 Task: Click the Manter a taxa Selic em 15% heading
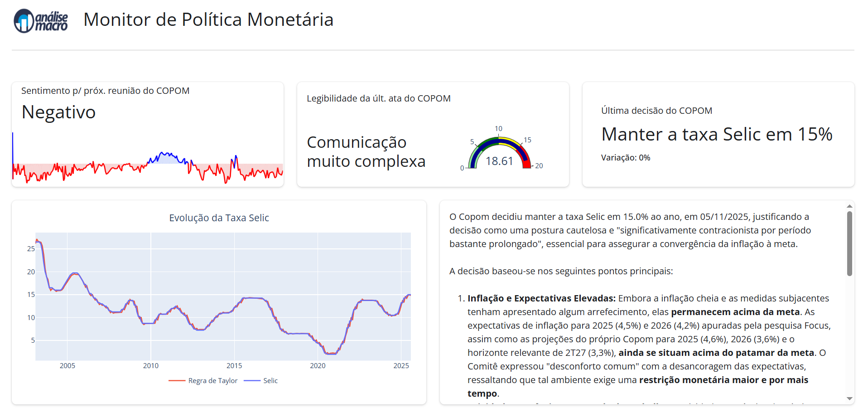click(717, 134)
